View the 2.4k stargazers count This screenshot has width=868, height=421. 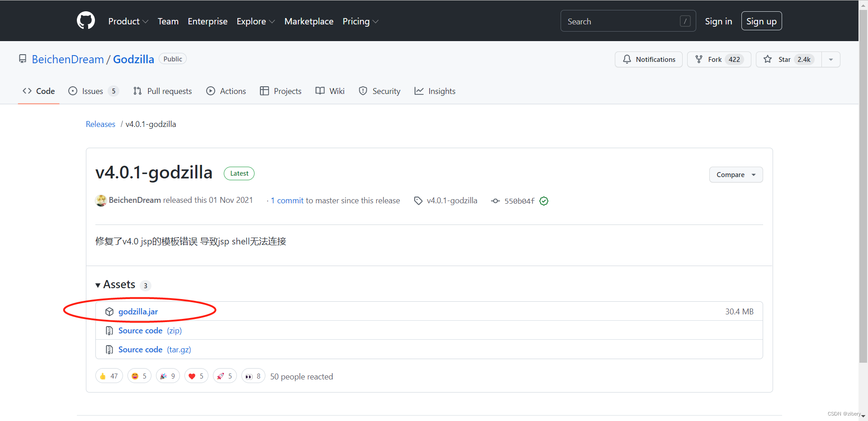[x=804, y=60]
